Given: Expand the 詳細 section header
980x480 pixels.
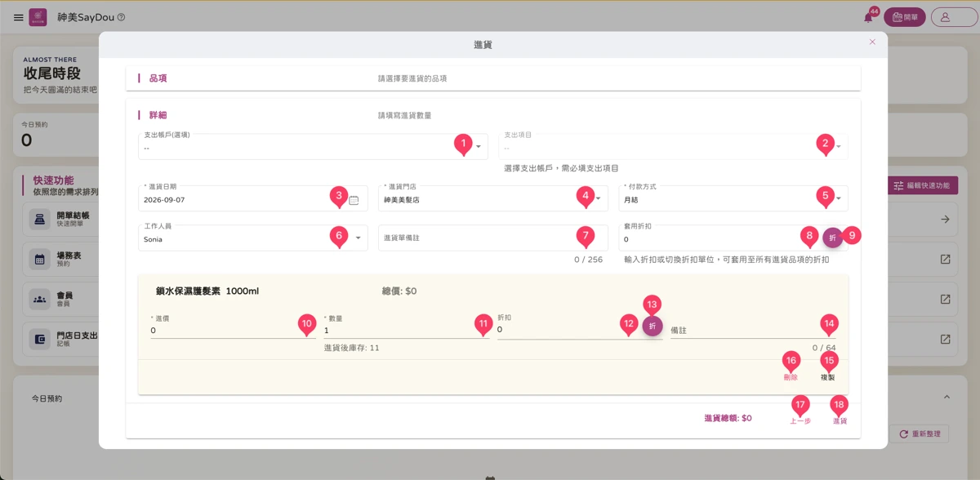Looking at the screenshot, I should pyautogui.click(x=493, y=115).
